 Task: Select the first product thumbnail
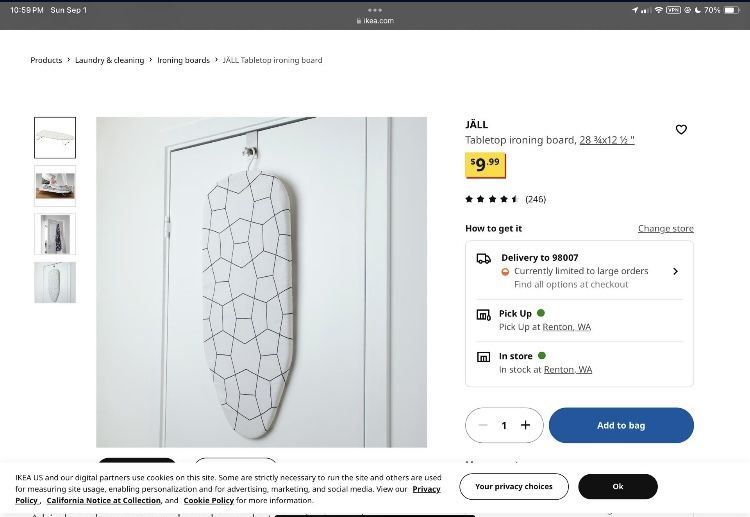point(54,138)
